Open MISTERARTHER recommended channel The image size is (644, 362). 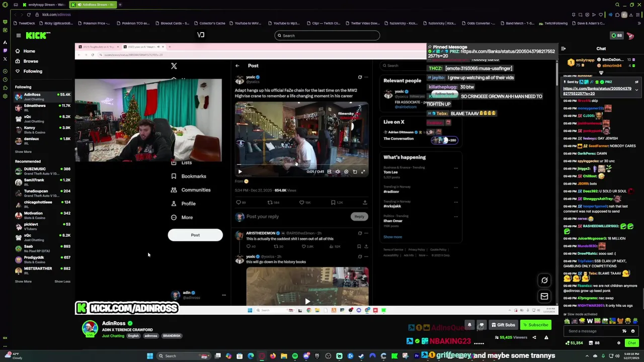click(43, 270)
